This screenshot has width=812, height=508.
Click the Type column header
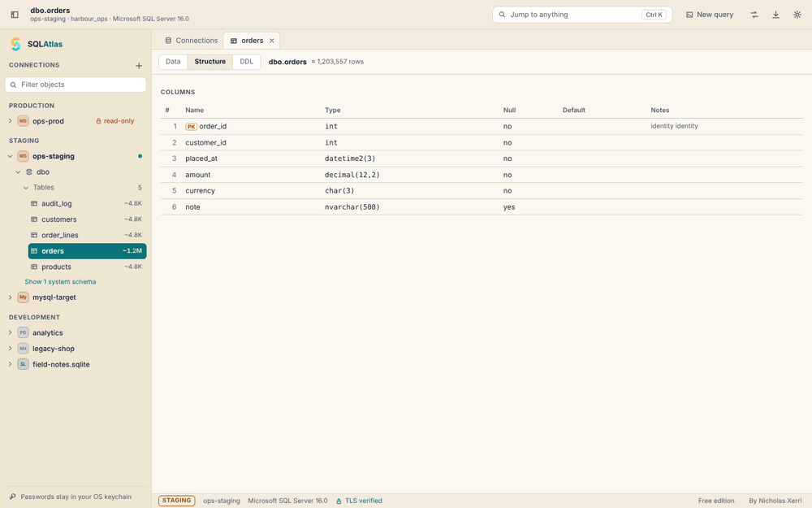click(332, 110)
